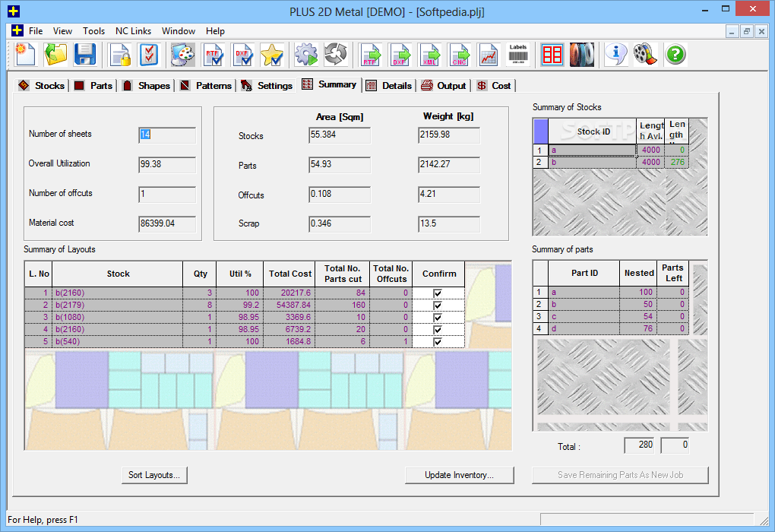Click the star checkmark favorites icon
The height and width of the screenshot is (532, 775).
coord(272,55)
